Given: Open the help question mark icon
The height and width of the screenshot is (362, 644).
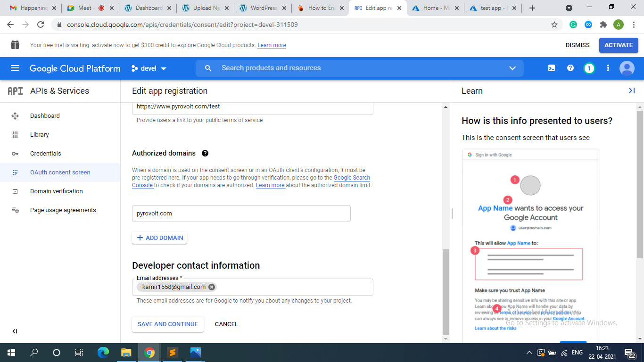Looking at the screenshot, I should 570,68.
